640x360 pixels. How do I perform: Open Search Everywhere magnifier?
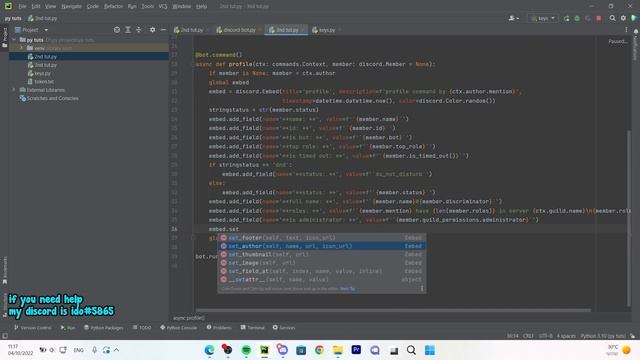click(612, 18)
